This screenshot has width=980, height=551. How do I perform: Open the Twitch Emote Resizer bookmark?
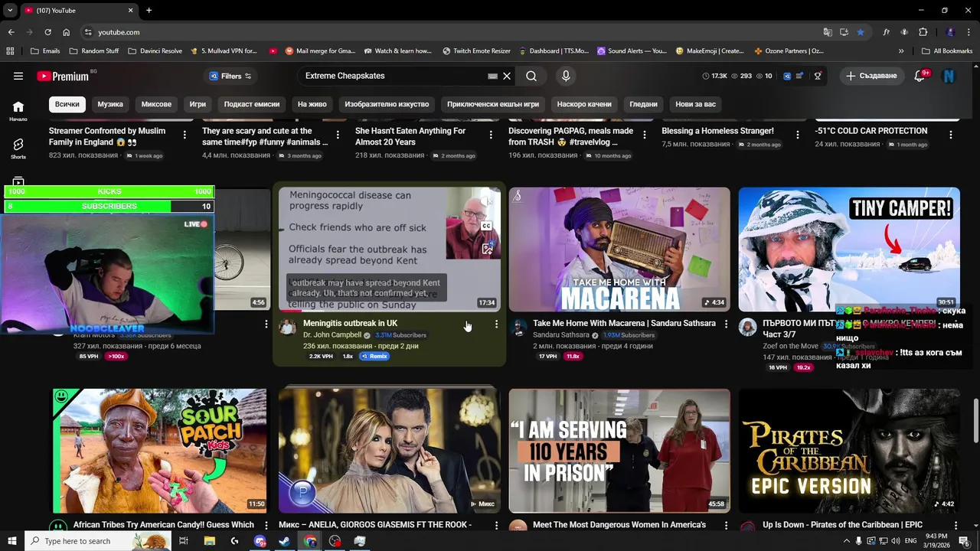pos(476,51)
